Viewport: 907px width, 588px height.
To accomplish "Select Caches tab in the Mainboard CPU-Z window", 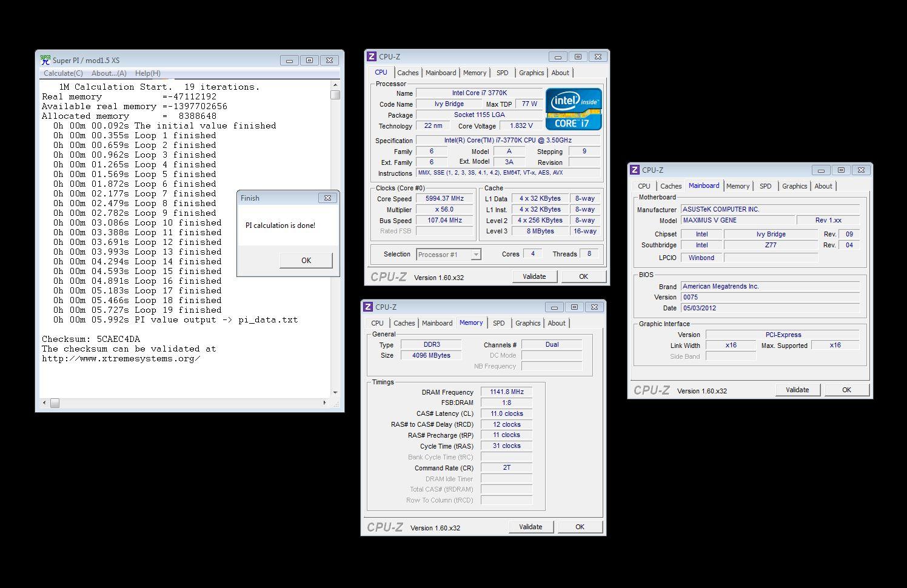I will tap(671, 186).
